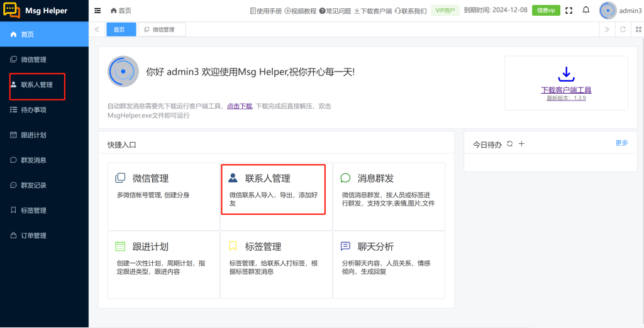Switch to the 首页 tab
The width and height of the screenshot is (644, 328).
tap(121, 30)
